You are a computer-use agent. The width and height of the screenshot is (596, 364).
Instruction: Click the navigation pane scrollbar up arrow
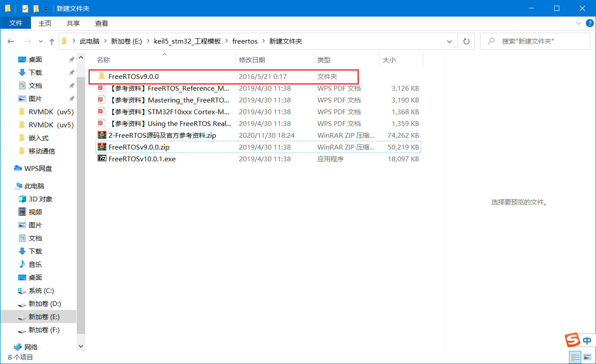coord(81,57)
